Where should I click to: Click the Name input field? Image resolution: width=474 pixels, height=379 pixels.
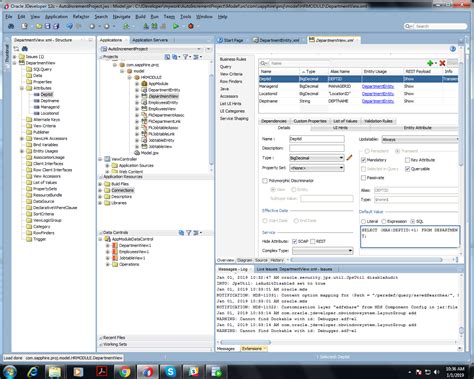pyautogui.click(x=317, y=139)
